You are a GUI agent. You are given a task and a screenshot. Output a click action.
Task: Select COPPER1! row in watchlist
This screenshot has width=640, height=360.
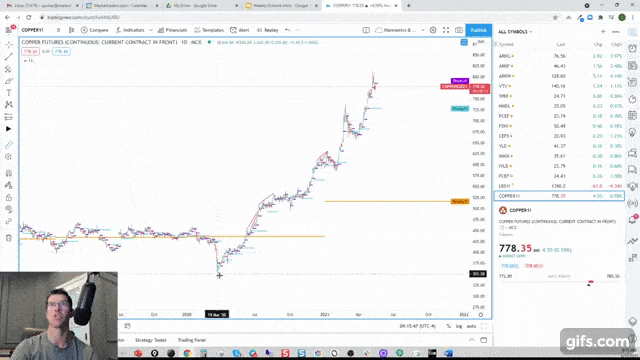pyautogui.click(x=559, y=196)
